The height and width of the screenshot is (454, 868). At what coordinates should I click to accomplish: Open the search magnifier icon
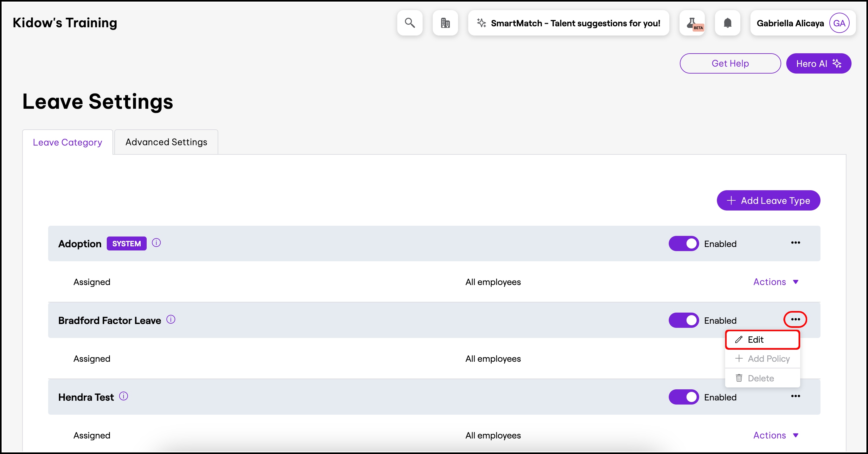tap(409, 23)
